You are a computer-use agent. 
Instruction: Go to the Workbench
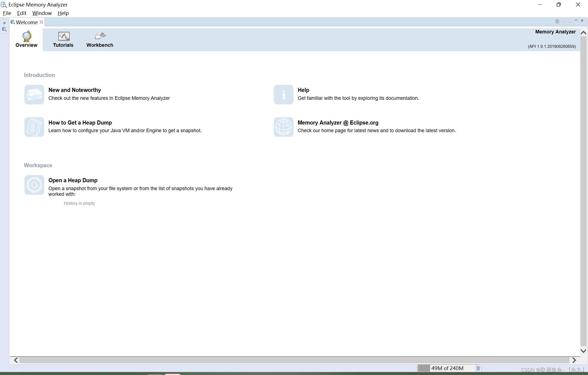pyautogui.click(x=100, y=39)
